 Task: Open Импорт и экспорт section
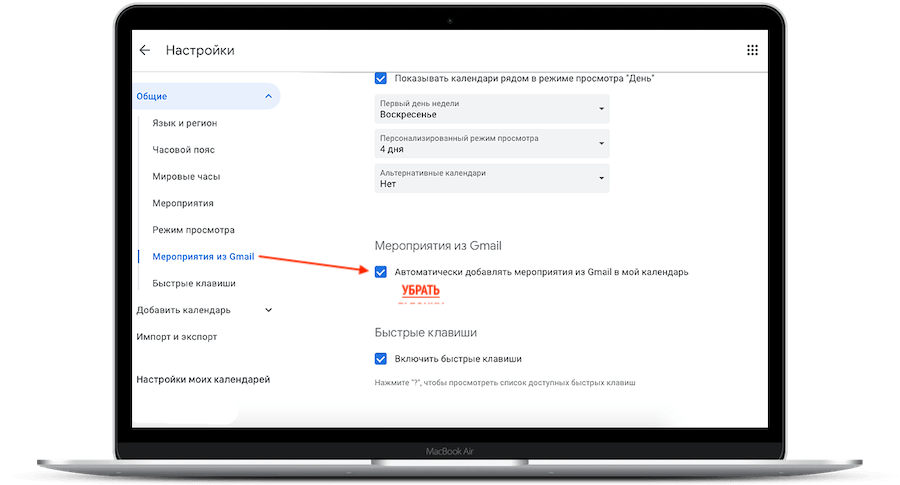(177, 337)
